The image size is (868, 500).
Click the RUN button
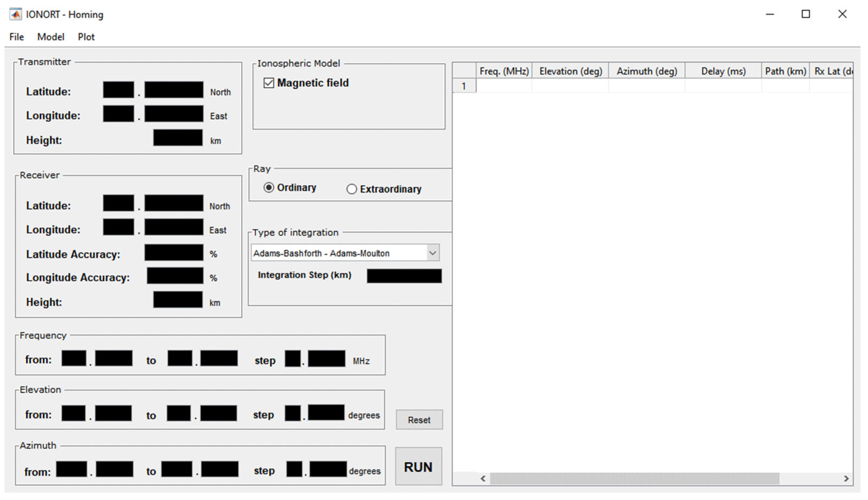click(x=418, y=467)
